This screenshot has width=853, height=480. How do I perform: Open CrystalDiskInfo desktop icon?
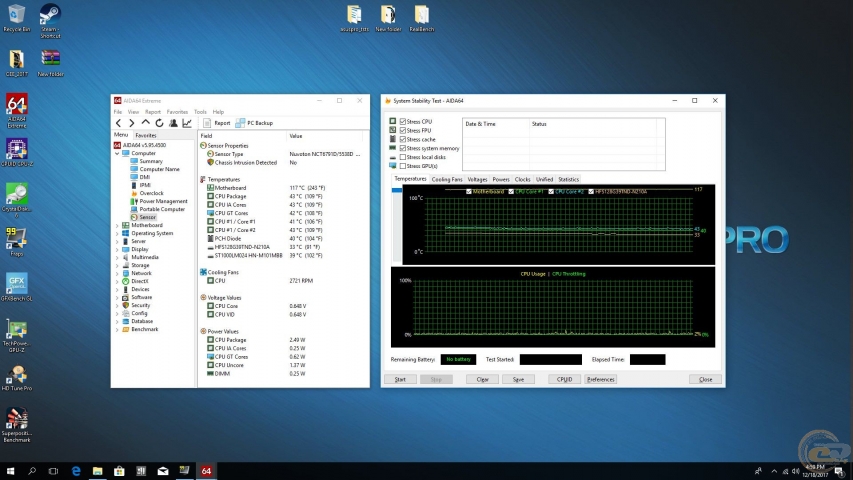tap(16, 200)
